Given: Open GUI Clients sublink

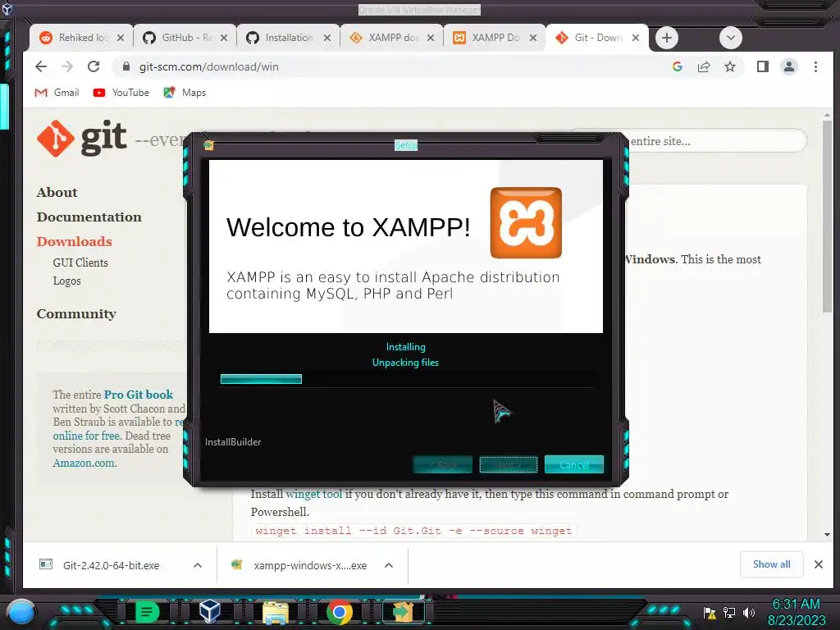Looking at the screenshot, I should (x=80, y=262).
